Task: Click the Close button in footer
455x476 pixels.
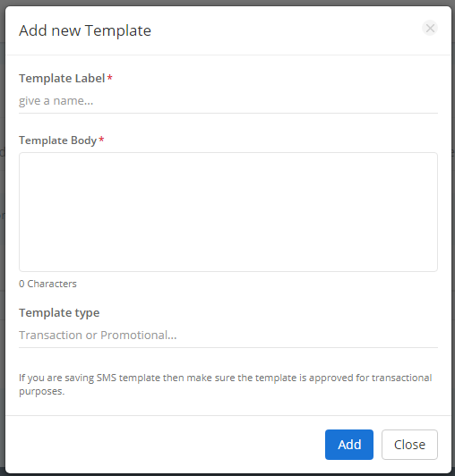Action: point(409,445)
